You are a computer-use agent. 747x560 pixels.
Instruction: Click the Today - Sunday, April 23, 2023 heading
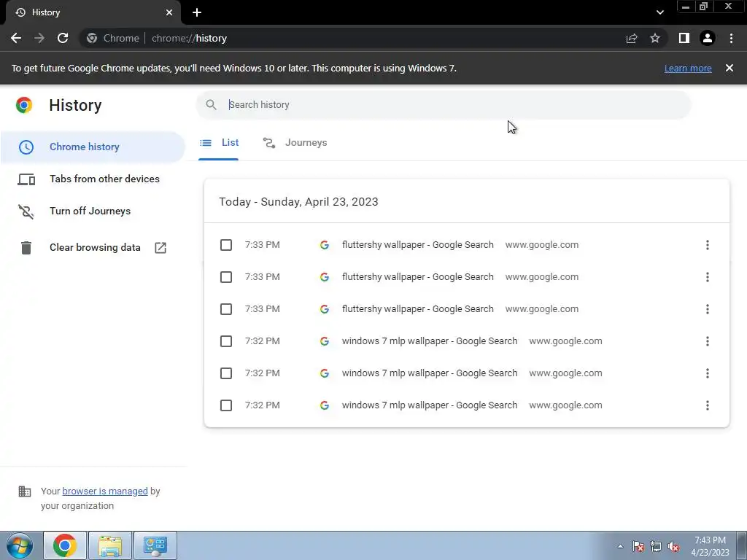click(x=298, y=202)
